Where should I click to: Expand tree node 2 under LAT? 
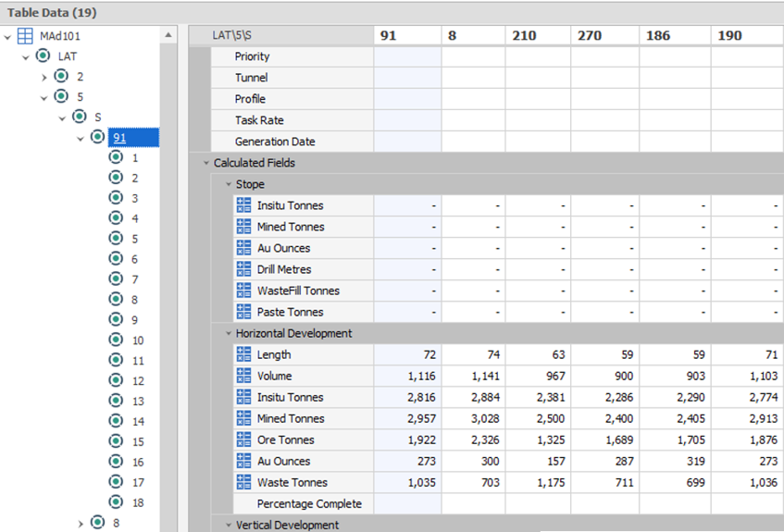[x=44, y=78]
